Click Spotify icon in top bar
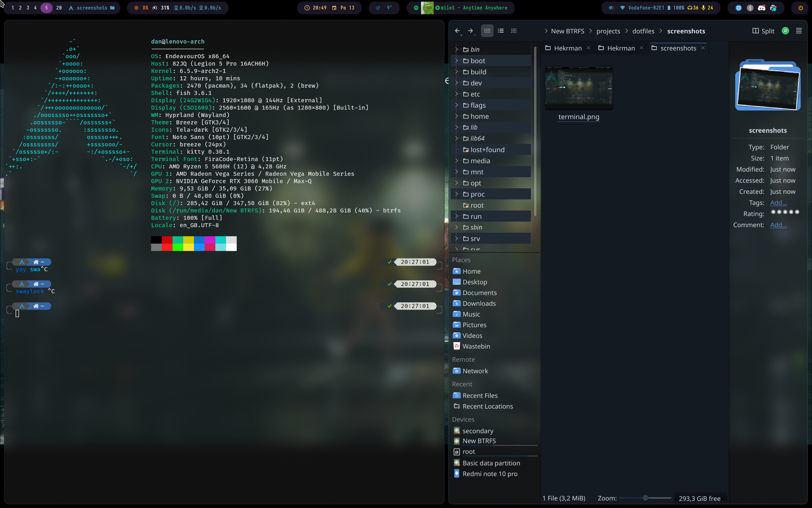This screenshot has width=812, height=508. point(416,8)
